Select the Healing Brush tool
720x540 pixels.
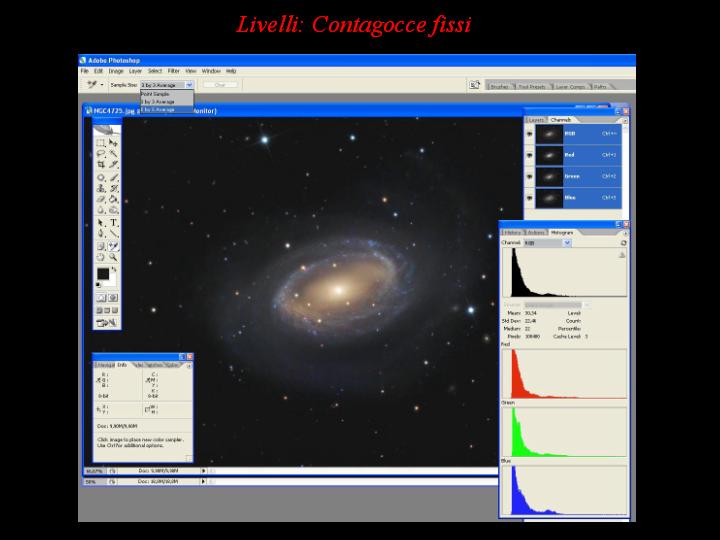click(x=101, y=177)
